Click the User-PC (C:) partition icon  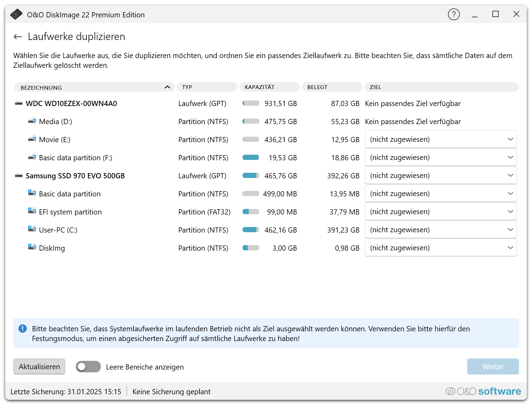pyautogui.click(x=32, y=229)
